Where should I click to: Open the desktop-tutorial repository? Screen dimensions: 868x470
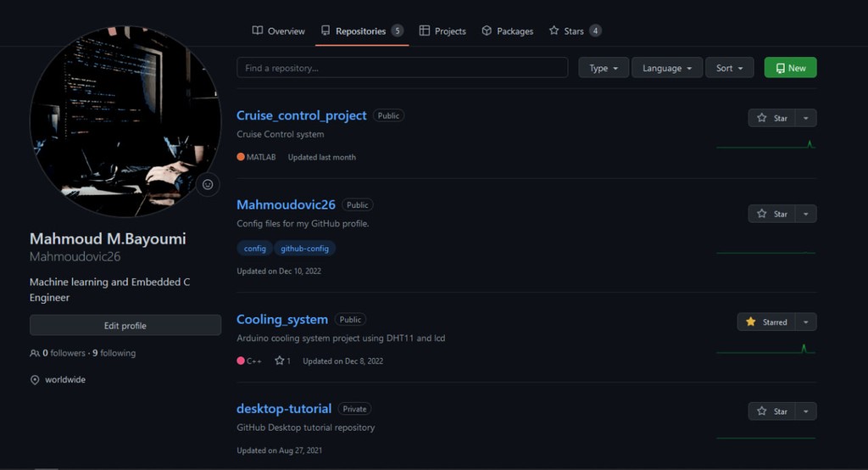pyautogui.click(x=284, y=408)
